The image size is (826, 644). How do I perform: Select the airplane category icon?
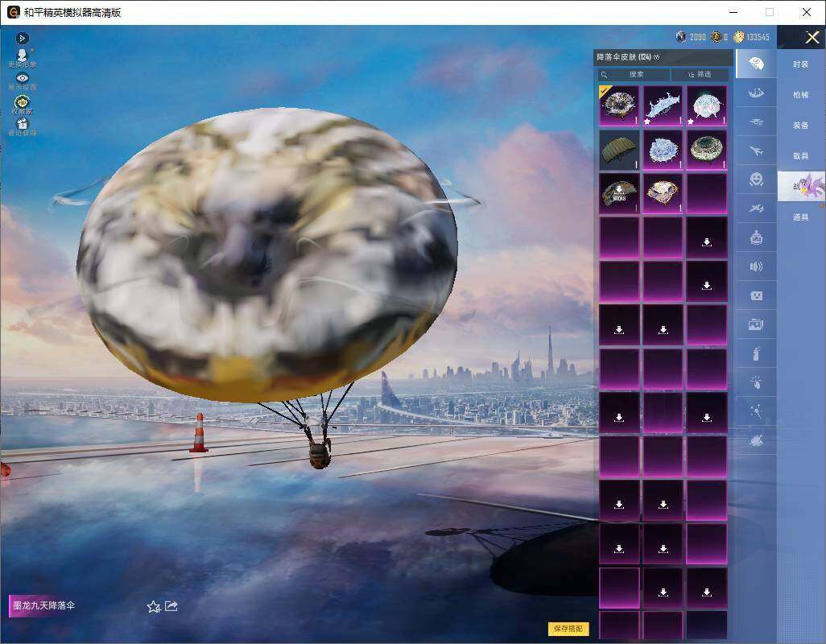pyautogui.click(x=756, y=151)
